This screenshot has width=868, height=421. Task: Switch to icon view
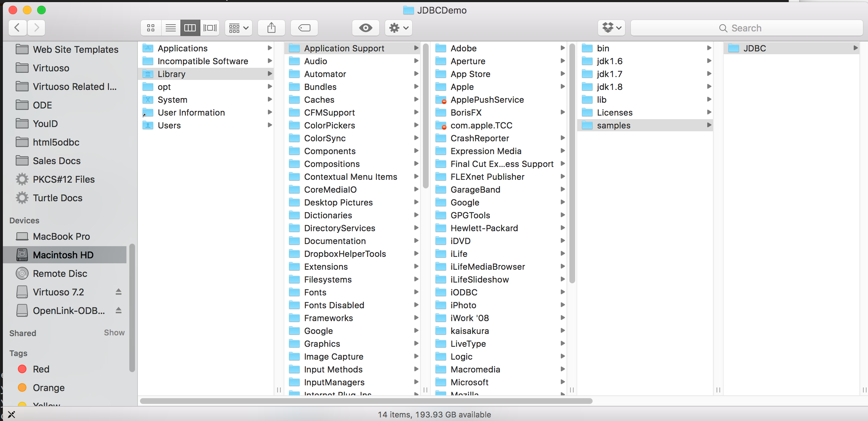pos(151,28)
